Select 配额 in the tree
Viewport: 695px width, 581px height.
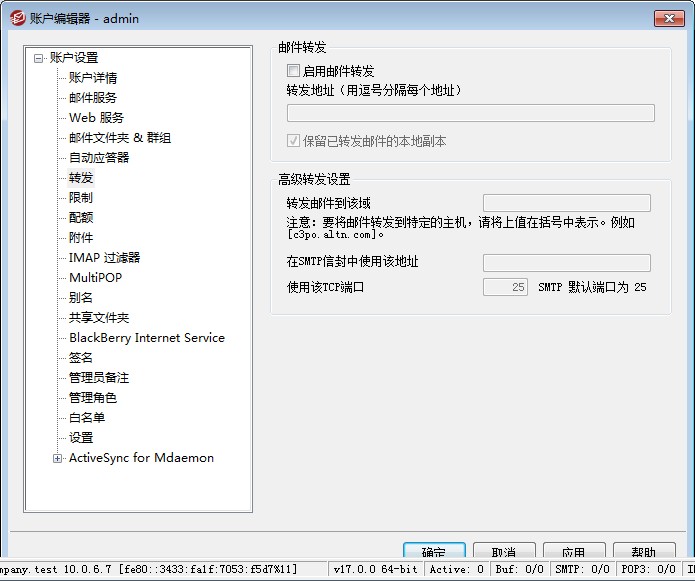[x=81, y=218]
